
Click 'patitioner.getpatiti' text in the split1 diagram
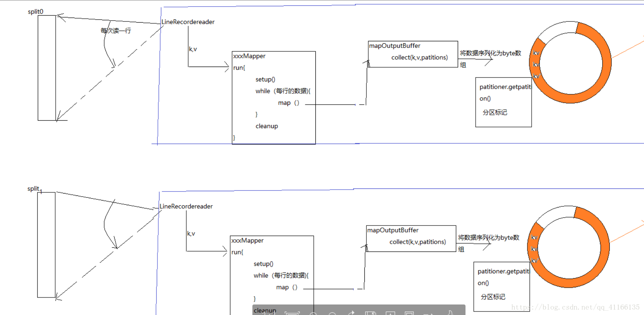point(503,271)
